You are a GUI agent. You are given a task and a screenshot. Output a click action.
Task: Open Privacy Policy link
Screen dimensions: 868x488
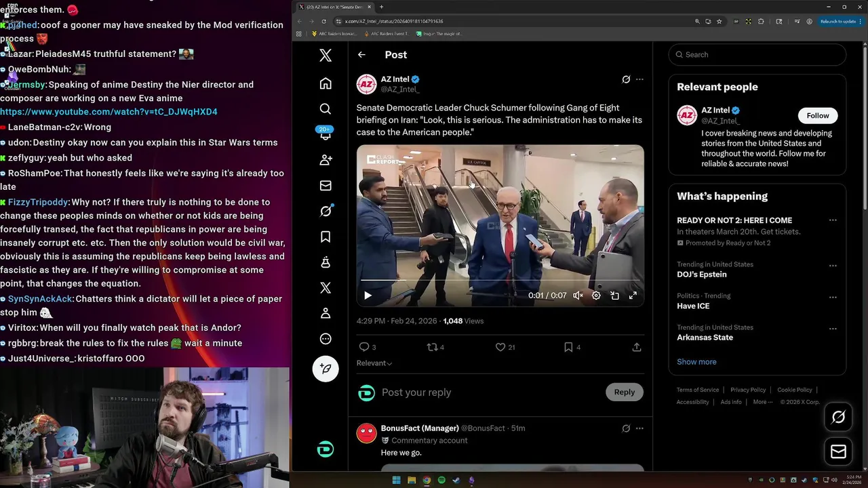click(748, 390)
